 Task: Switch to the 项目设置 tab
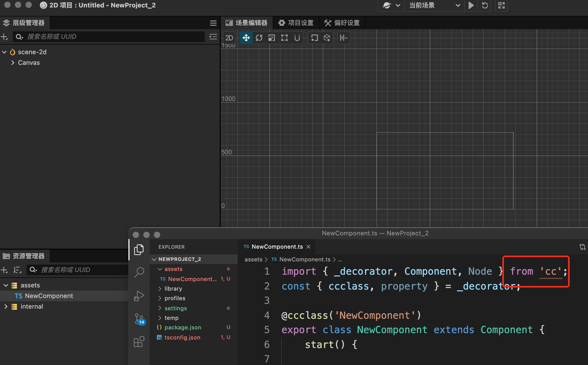(x=296, y=23)
